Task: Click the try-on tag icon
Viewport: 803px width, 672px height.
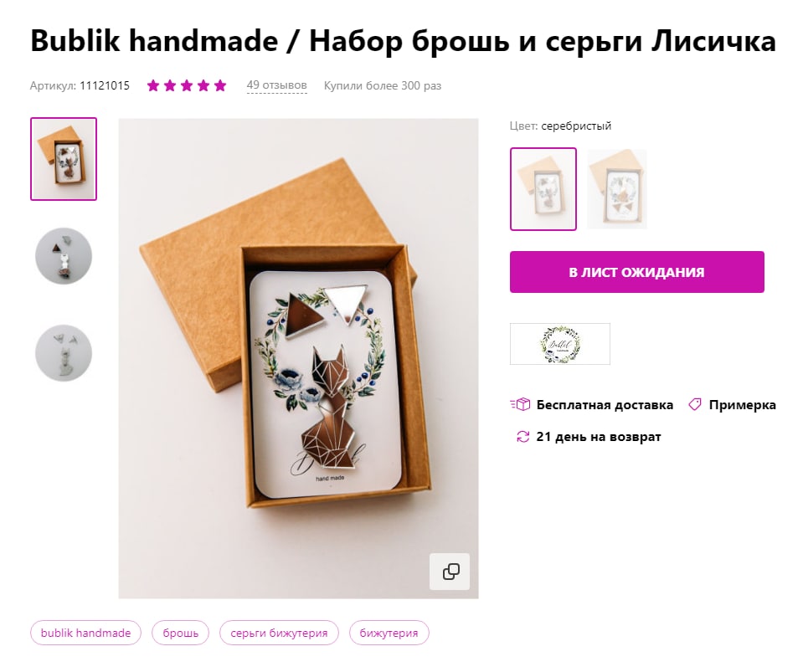Action: click(x=695, y=404)
